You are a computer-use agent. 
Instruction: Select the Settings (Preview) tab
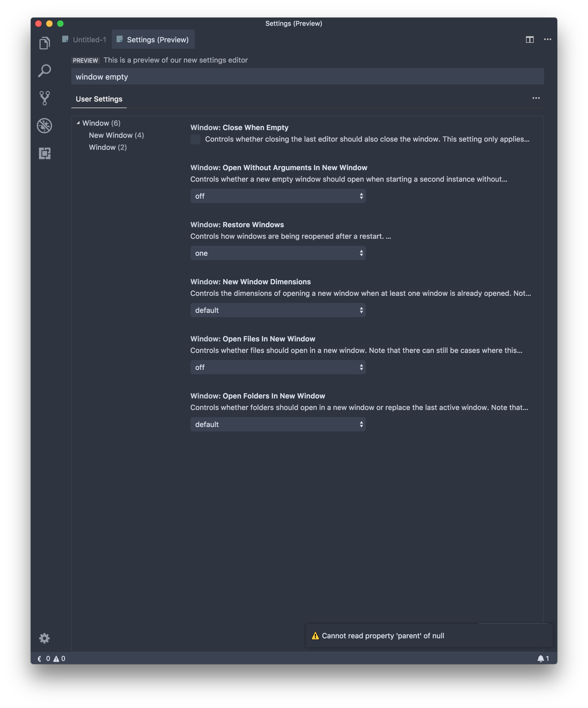pyautogui.click(x=153, y=40)
